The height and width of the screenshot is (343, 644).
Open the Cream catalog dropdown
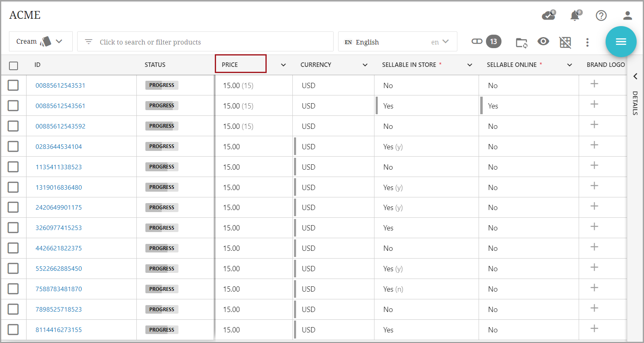(x=40, y=42)
